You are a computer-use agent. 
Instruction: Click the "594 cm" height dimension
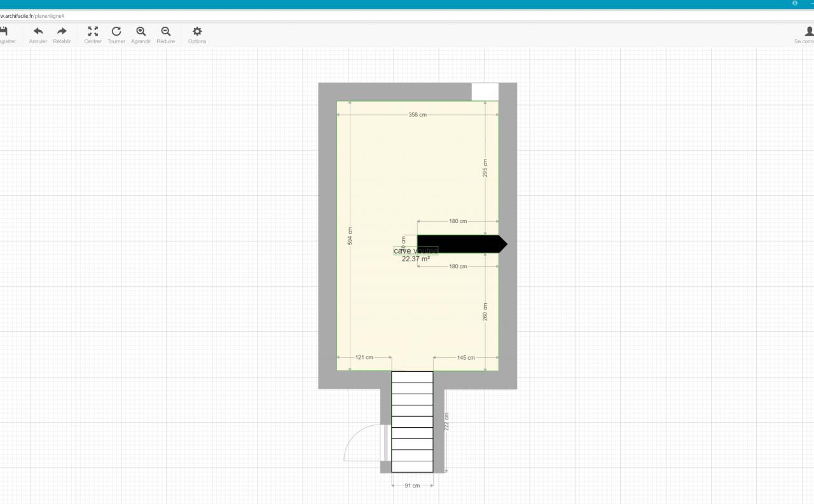350,236
